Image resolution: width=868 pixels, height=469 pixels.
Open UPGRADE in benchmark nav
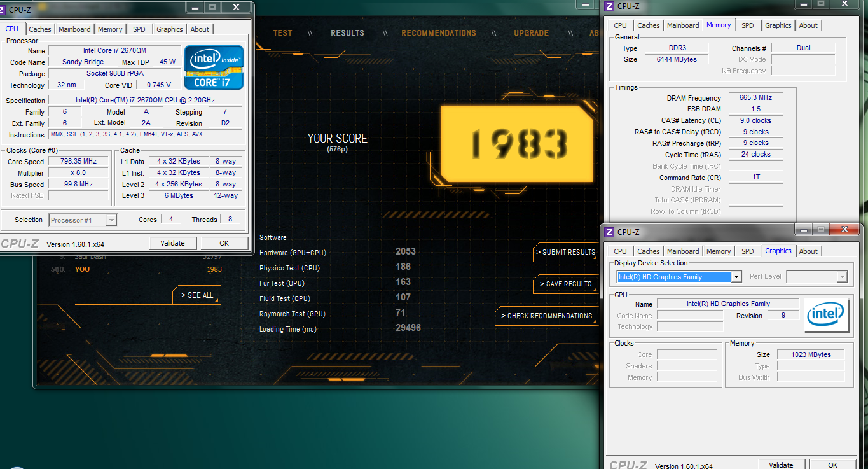(531, 33)
